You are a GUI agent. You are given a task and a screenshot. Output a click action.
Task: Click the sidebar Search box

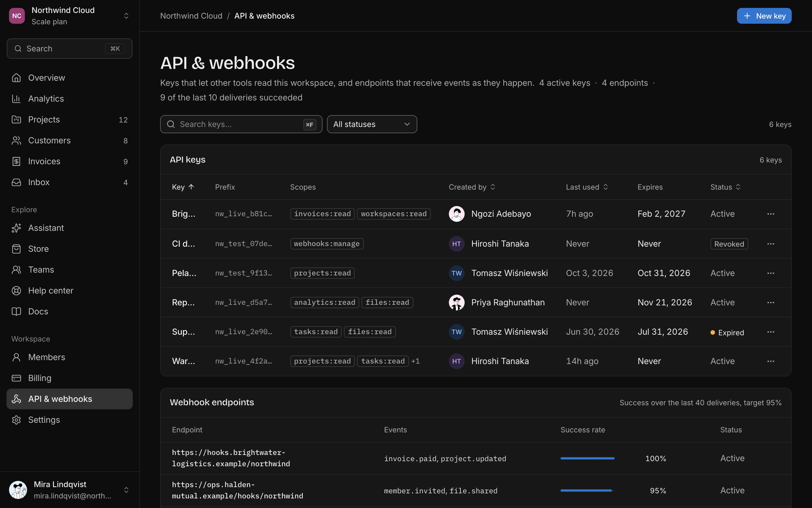(69, 49)
